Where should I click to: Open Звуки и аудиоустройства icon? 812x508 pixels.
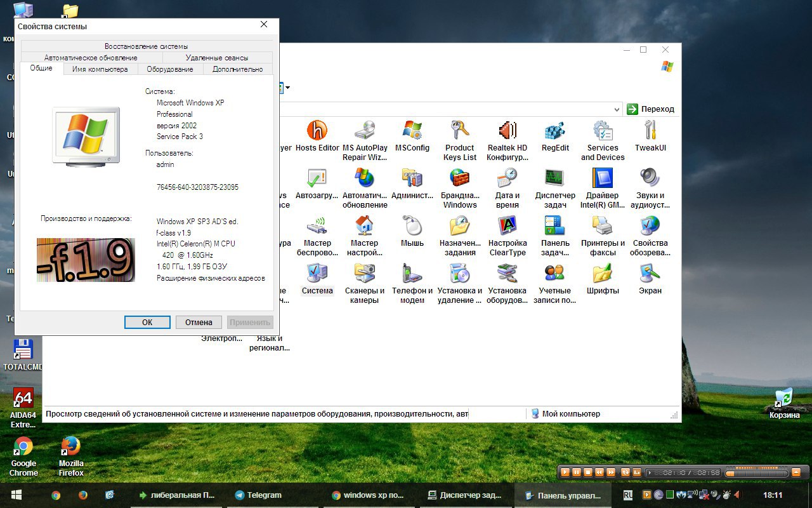(x=650, y=188)
